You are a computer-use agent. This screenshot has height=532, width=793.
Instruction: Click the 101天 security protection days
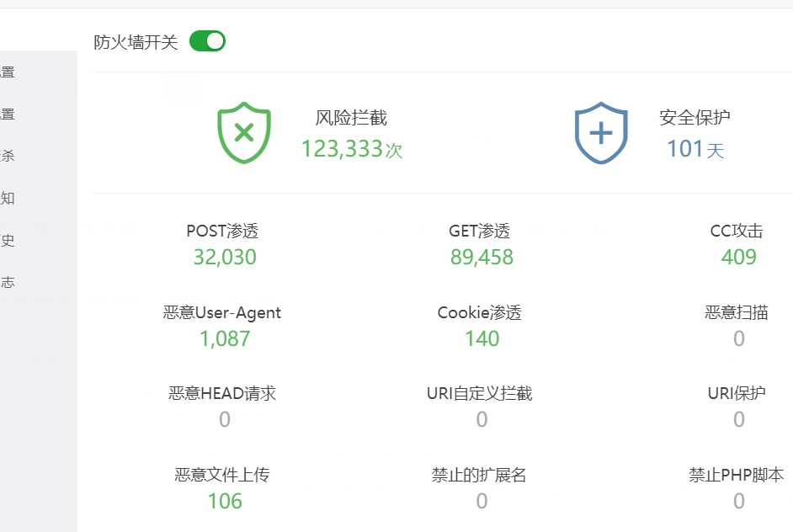(695, 150)
